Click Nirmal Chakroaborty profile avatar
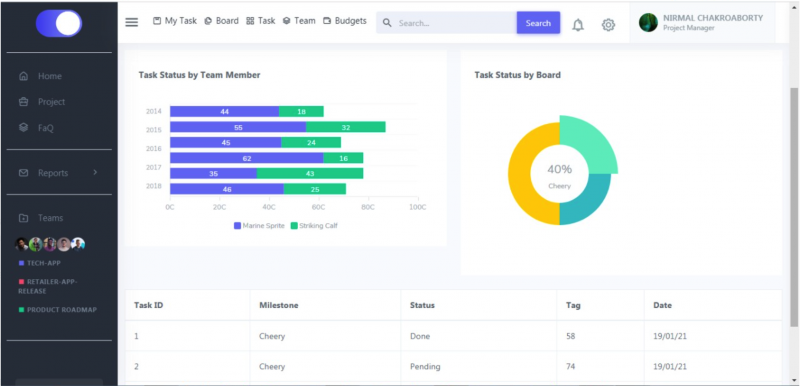Screen dimensions: 800x386 click(x=648, y=22)
